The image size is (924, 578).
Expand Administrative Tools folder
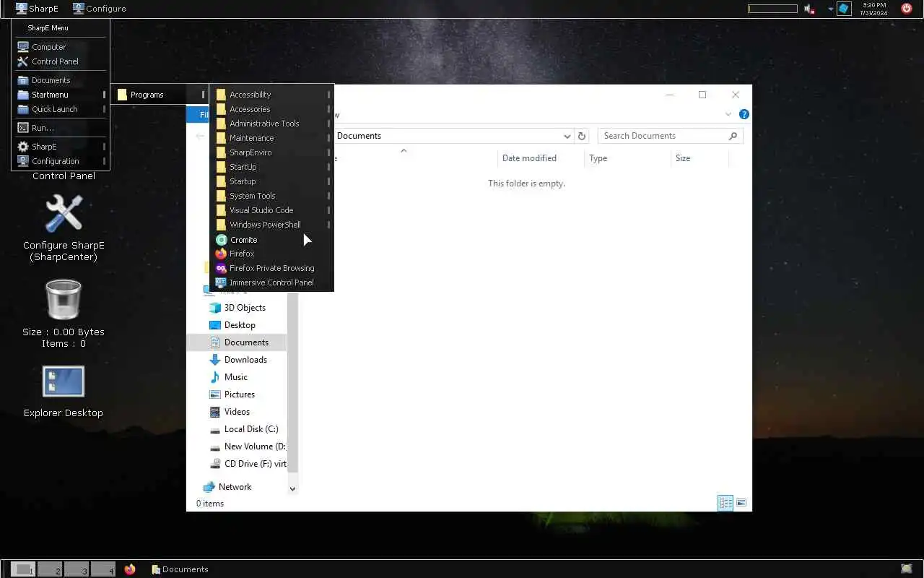click(272, 124)
